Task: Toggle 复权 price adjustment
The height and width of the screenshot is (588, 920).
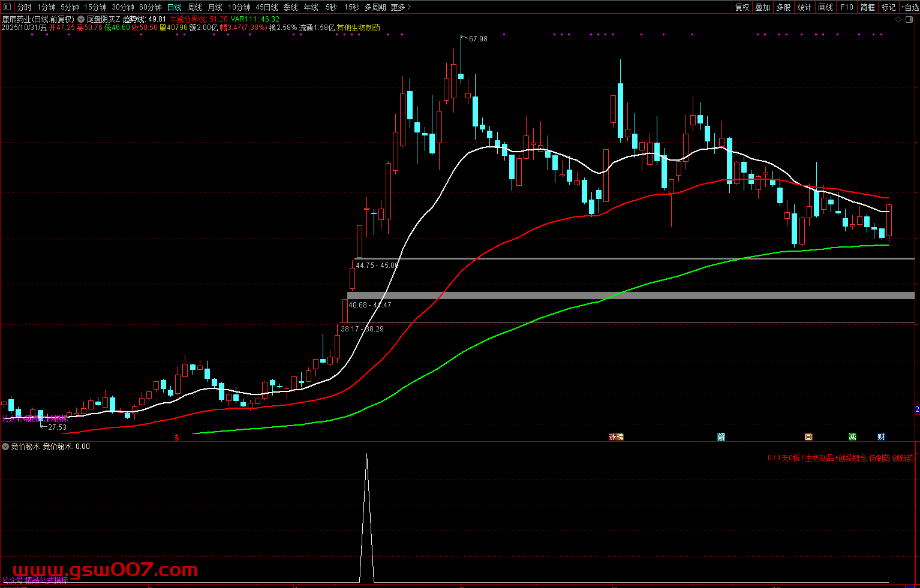Action: tap(742, 7)
